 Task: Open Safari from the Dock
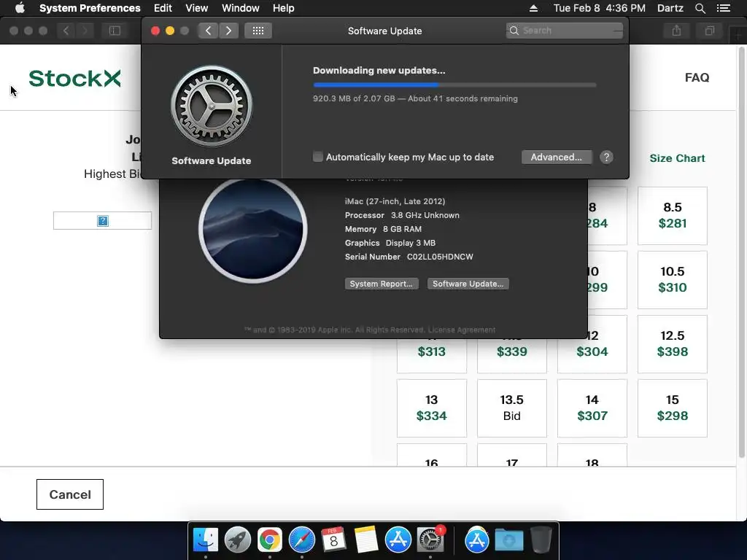(x=301, y=540)
